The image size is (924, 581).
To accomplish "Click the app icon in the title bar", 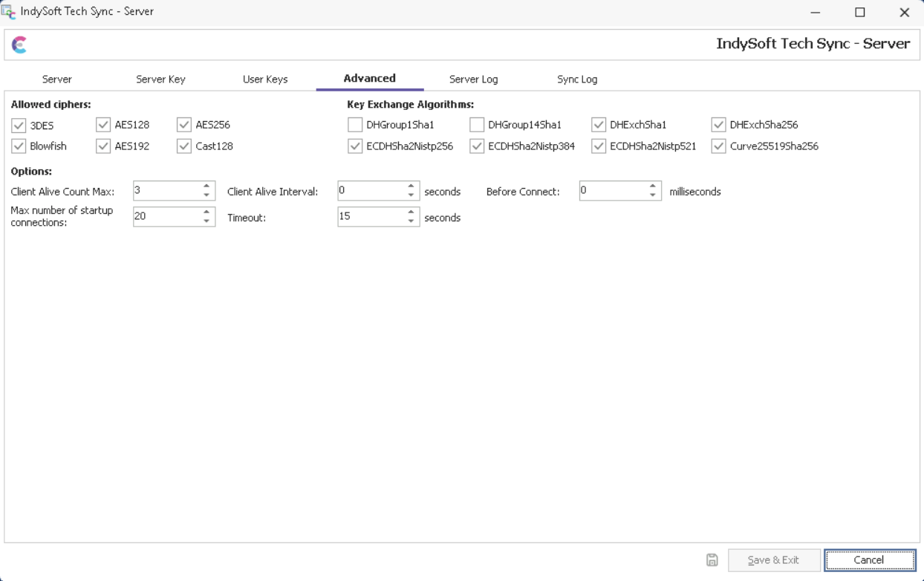I will (9, 12).
